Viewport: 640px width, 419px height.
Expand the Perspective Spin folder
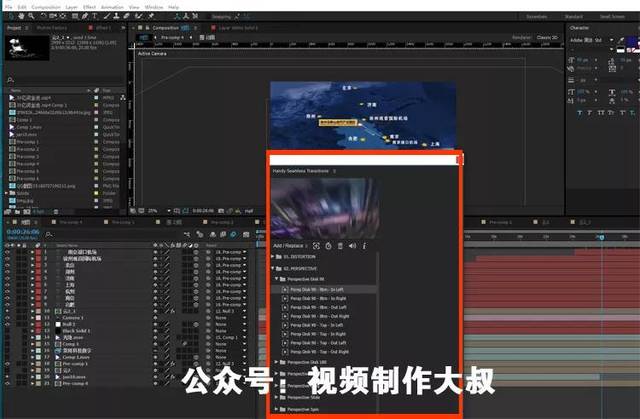(277, 409)
